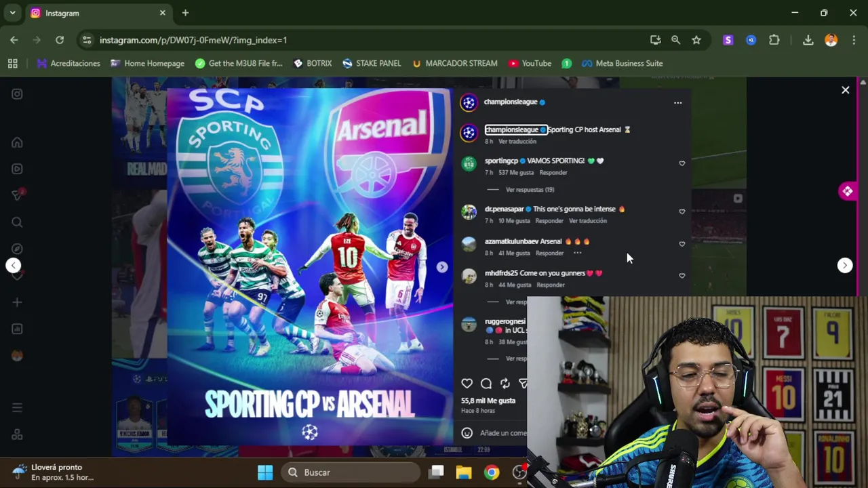Click Responder on the sportingcp comment

point(553,173)
